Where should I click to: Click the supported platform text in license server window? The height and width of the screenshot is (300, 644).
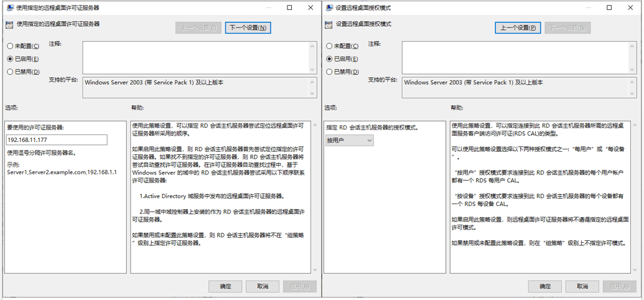pos(154,82)
